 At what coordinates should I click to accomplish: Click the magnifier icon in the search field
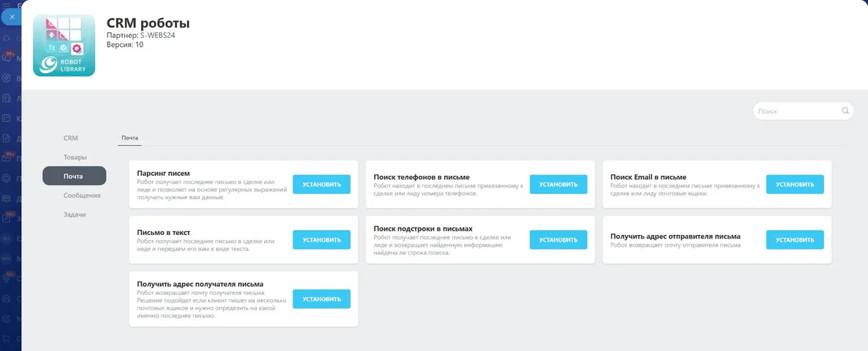point(845,110)
